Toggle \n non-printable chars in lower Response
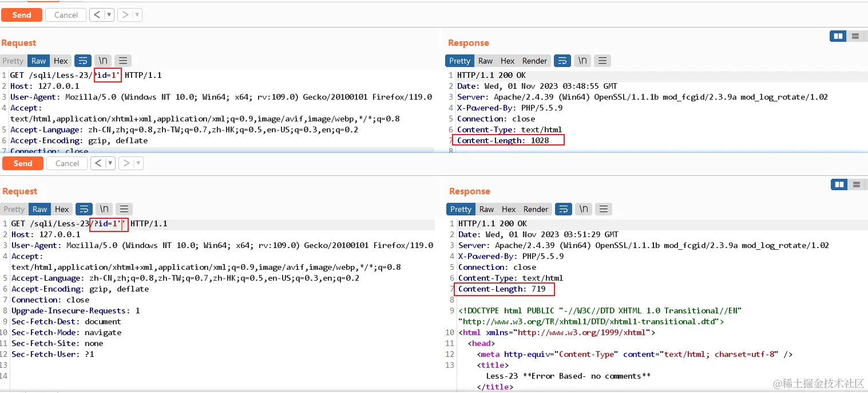The image size is (868, 393). 584,209
